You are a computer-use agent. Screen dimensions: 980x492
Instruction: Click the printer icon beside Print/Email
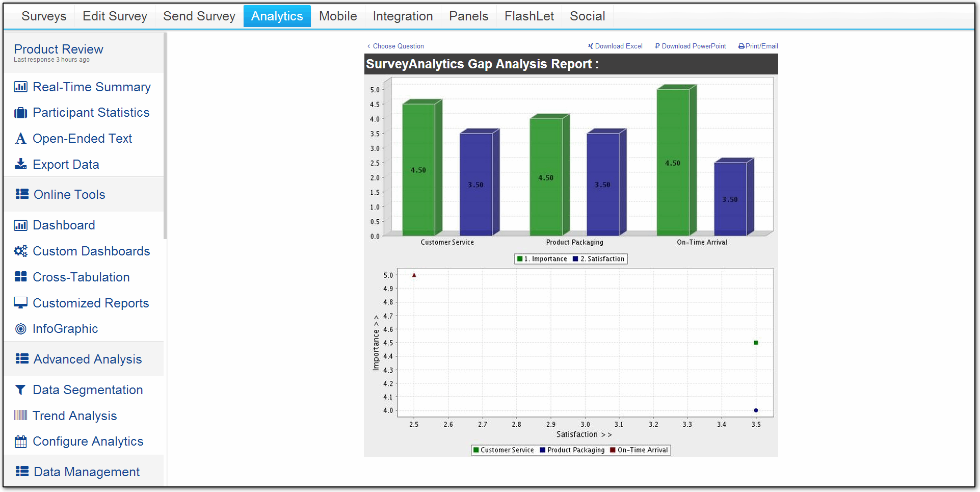click(x=741, y=46)
